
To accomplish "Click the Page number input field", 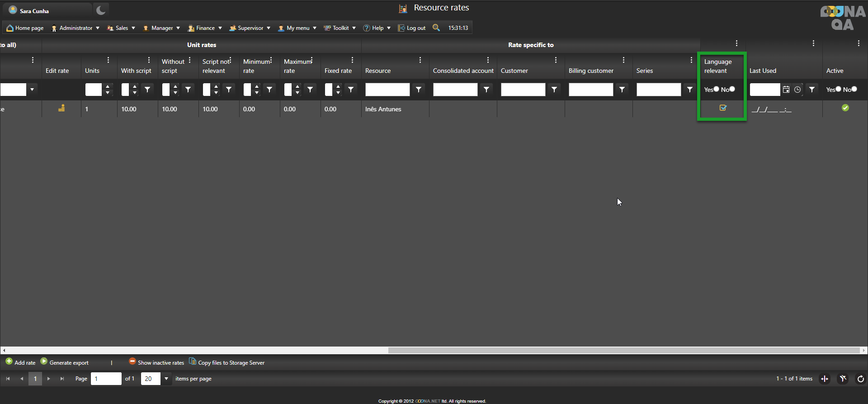I will [106, 379].
